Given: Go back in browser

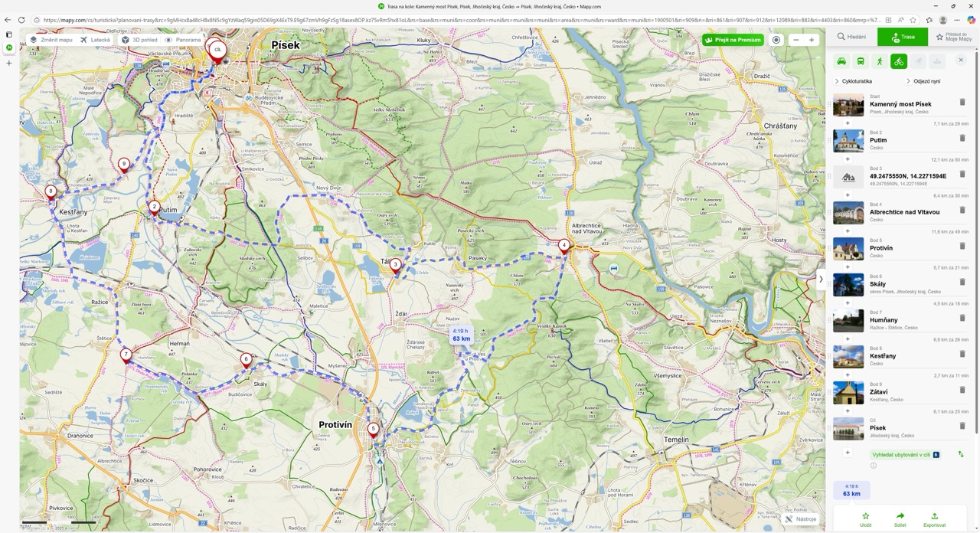Looking at the screenshot, I should [8, 20].
